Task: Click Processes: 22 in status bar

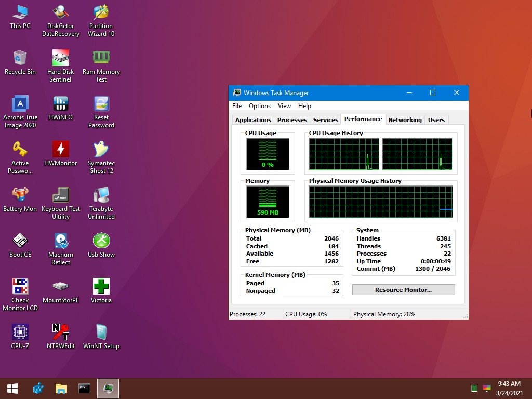Action: 247,314
